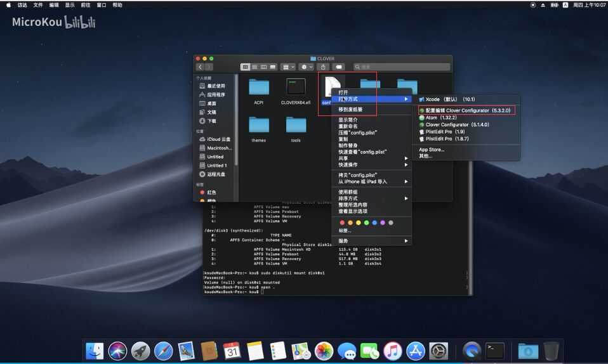Open Launchpad from the Dock
This screenshot has height=364, width=608.
140,351
